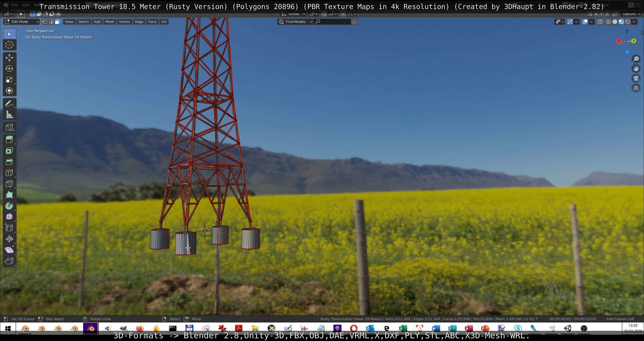Select the Edge Slide tool
The image size is (644, 341).
[x=10, y=228]
